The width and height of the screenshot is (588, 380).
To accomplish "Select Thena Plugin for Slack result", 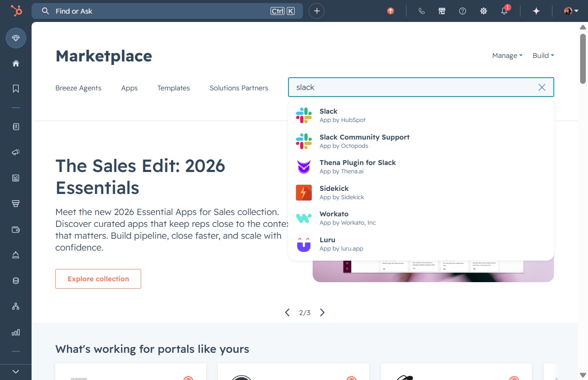I will pyautogui.click(x=421, y=167).
